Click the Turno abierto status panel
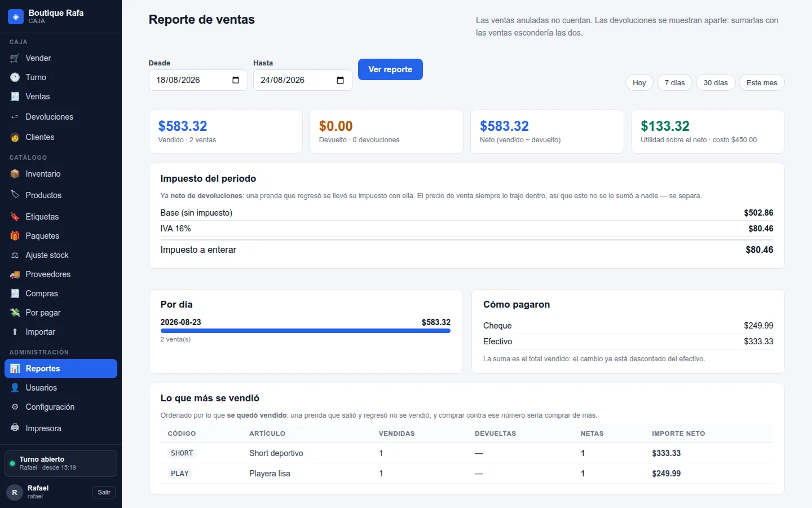This screenshot has width=812, height=508. click(x=61, y=463)
